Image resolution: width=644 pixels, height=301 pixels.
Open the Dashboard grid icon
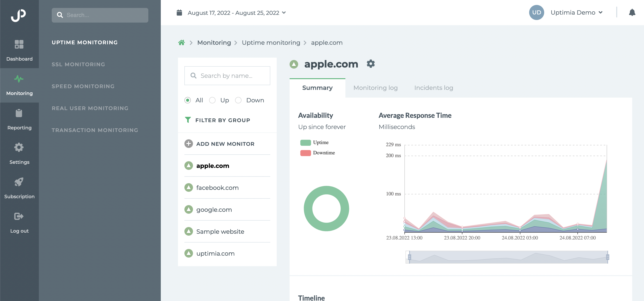coord(19,44)
